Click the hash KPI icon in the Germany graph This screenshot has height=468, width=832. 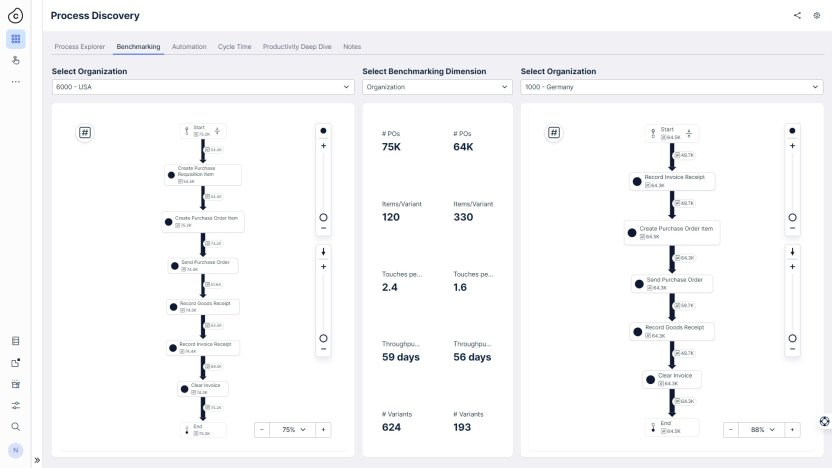553,132
